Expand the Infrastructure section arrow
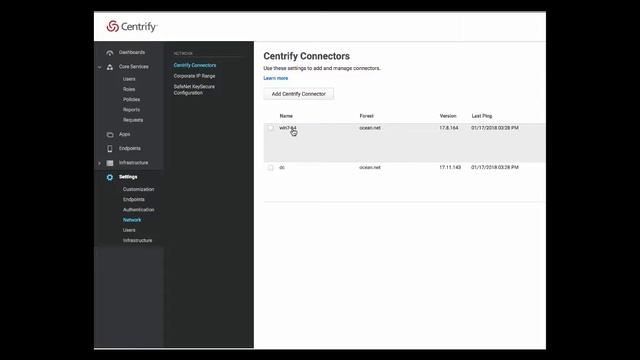 (100, 163)
